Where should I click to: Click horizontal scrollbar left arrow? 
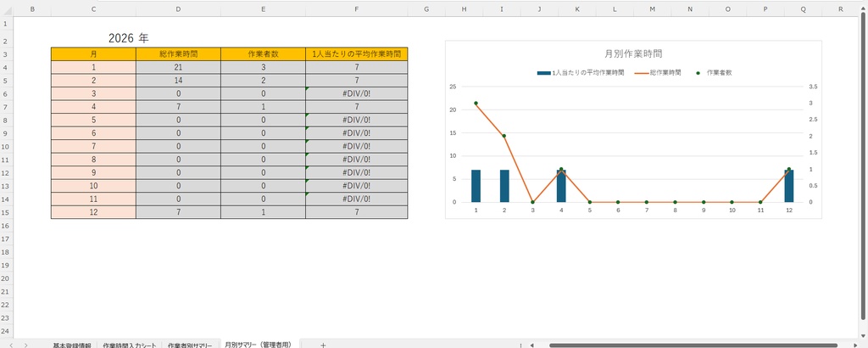pyautogui.click(x=531, y=345)
